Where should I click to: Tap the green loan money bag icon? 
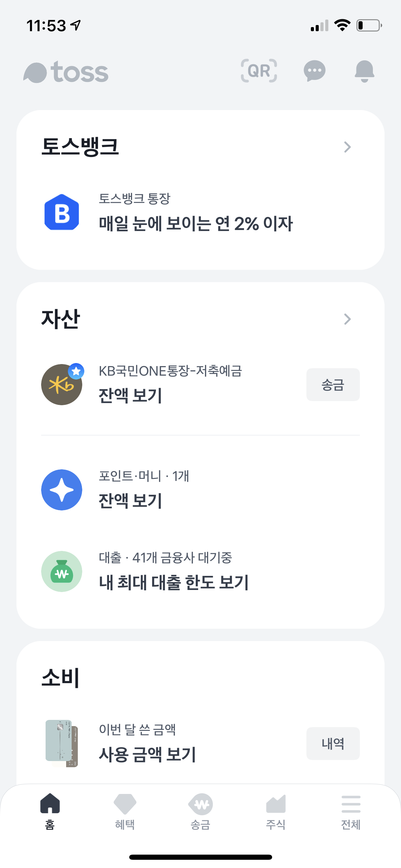pyautogui.click(x=62, y=571)
